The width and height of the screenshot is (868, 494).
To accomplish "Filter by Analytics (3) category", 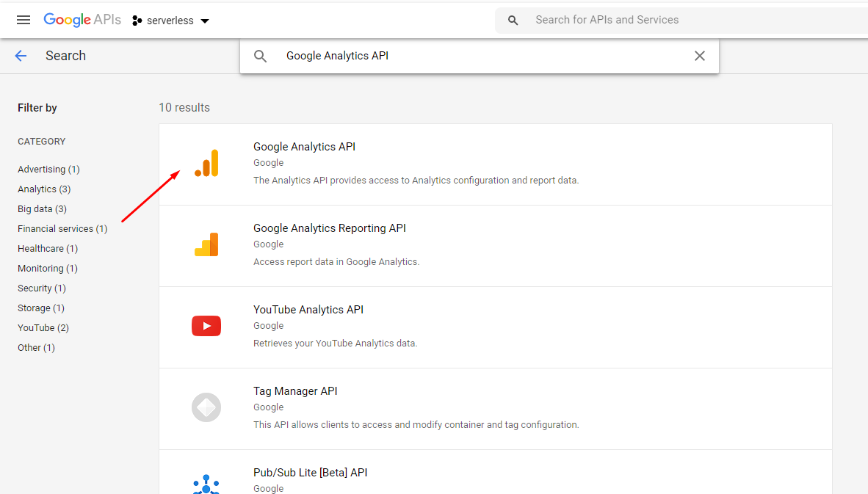I will (44, 189).
